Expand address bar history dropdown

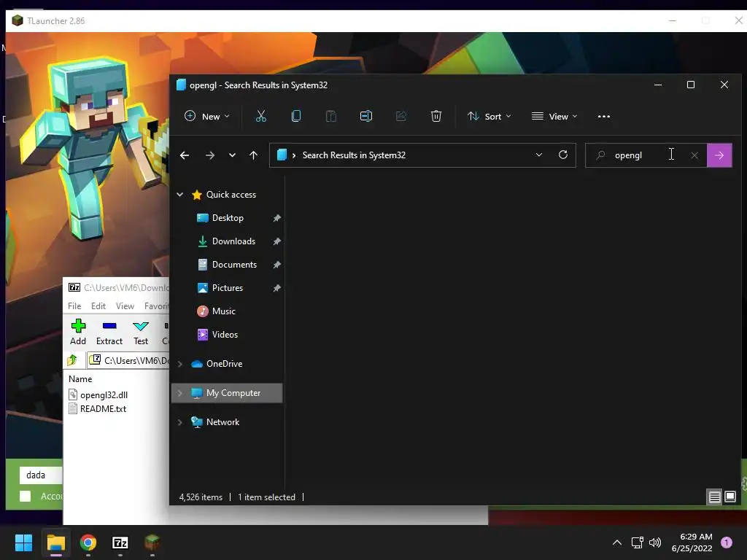point(539,155)
